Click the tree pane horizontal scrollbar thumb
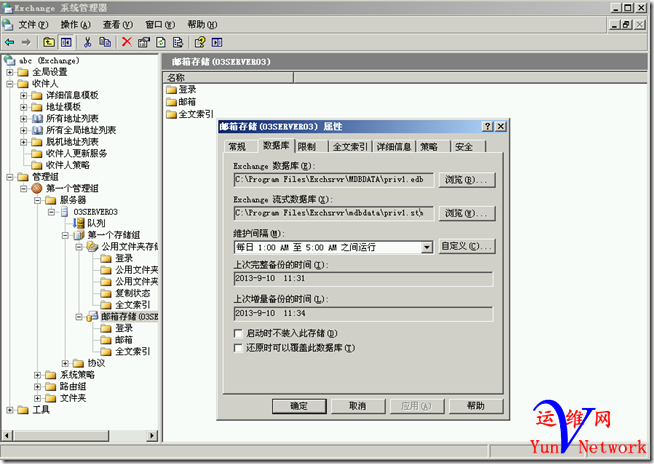Image resolution: width=654 pixels, height=464 pixels. click(61, 436)
